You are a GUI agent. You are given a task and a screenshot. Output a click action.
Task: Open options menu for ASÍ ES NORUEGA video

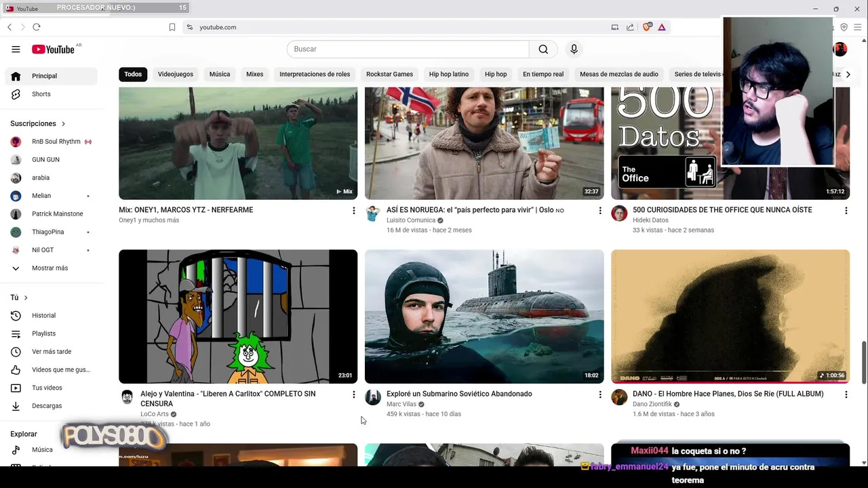point(599,211)
